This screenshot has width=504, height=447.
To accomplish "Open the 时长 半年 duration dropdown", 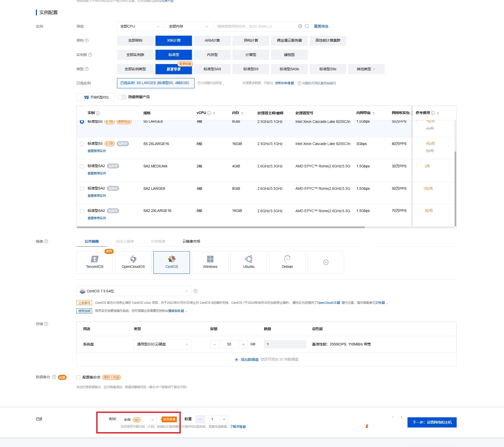I will tap(139, 419).
